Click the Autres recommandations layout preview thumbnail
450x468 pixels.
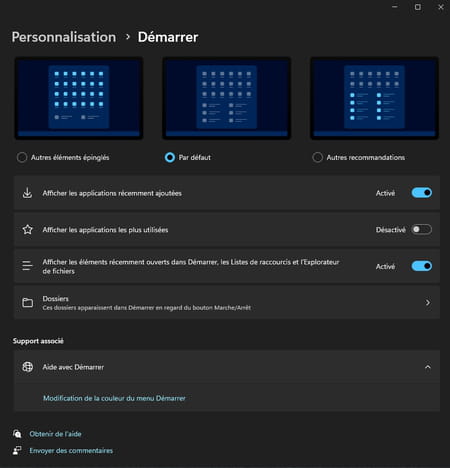374,98
